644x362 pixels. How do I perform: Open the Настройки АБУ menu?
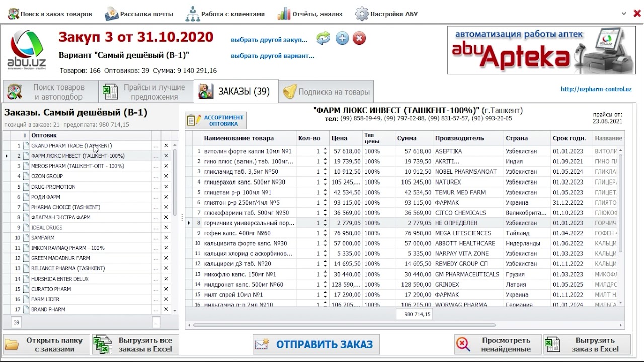pyautogui.click(x=386, y=14)
